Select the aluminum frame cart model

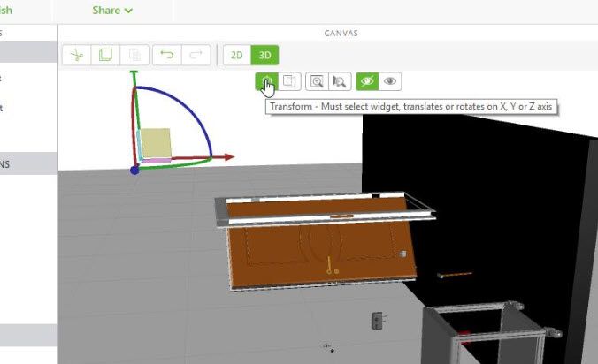click(x=492, y=333)
